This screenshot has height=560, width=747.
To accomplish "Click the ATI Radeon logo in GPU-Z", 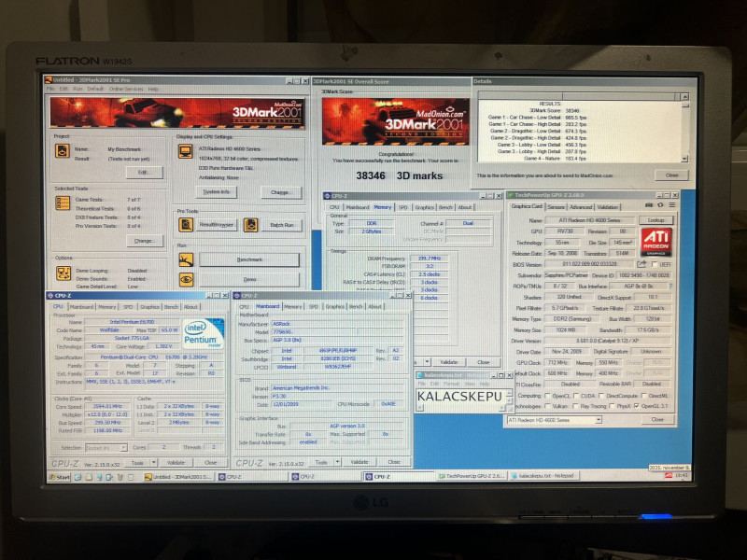I will point(656,242).
